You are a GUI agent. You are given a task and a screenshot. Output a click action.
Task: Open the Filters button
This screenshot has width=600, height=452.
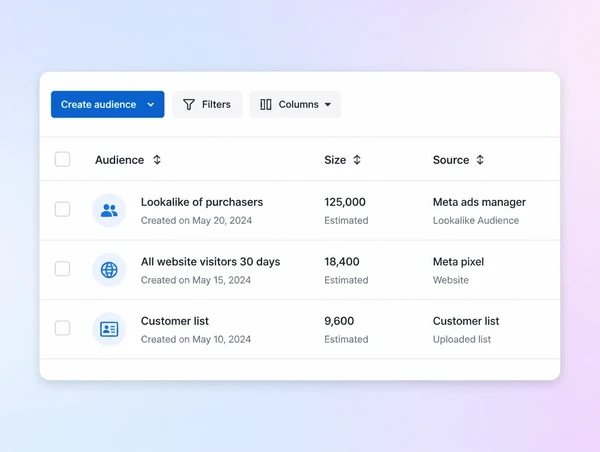pyautogui.click(x=207, y=104)
